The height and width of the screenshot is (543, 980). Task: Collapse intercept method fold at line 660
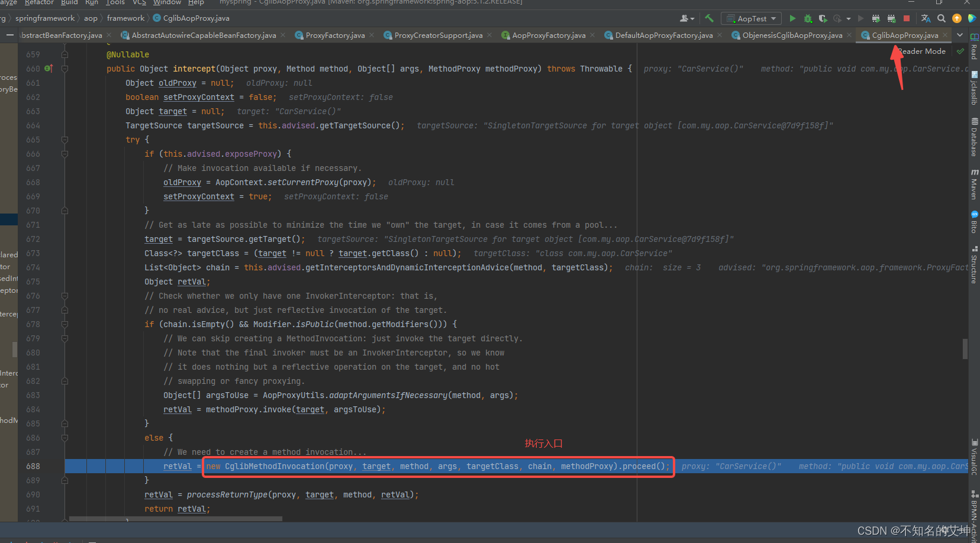(x=65, y=69)
